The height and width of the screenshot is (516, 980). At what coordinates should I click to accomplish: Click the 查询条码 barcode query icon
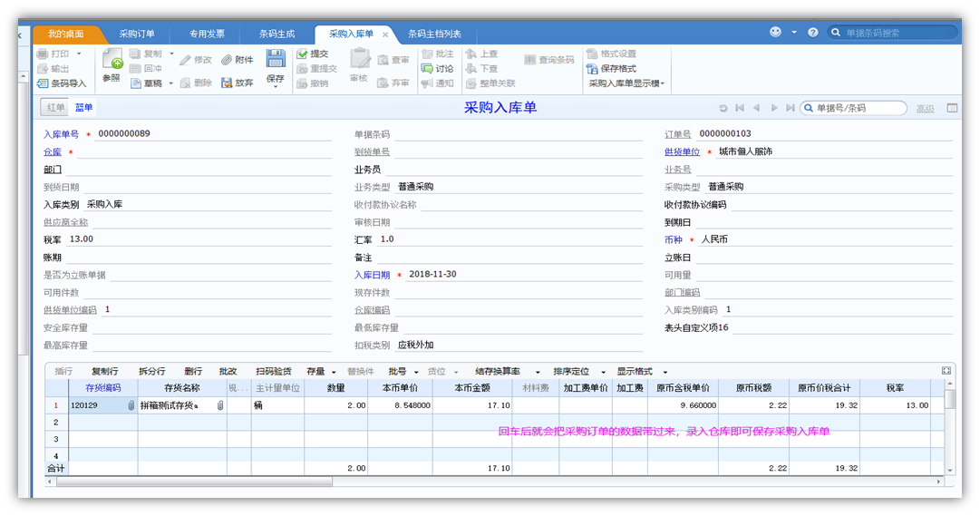[x=530, y=60]
